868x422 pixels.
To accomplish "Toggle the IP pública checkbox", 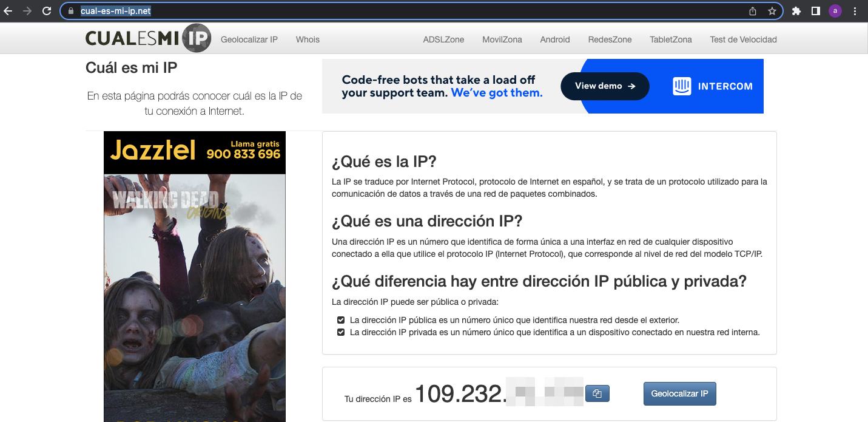I will 341,320.
